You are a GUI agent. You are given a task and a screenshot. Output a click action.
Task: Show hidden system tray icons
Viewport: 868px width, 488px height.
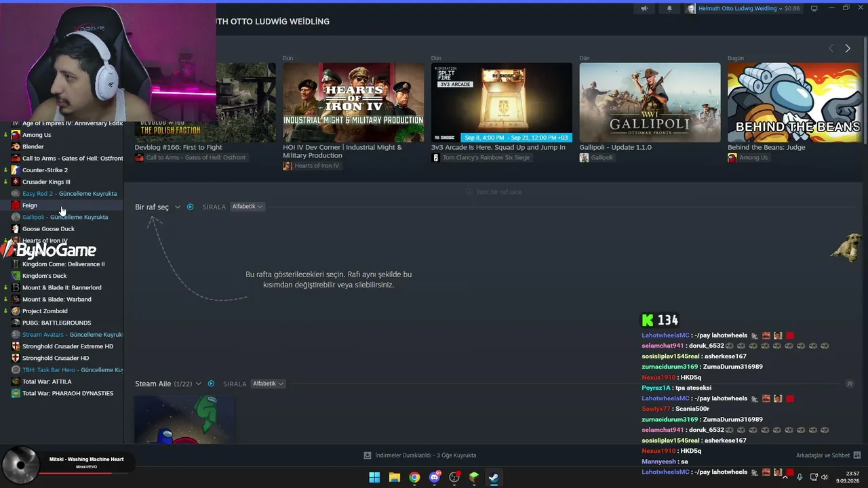click(x=785, y=477)
